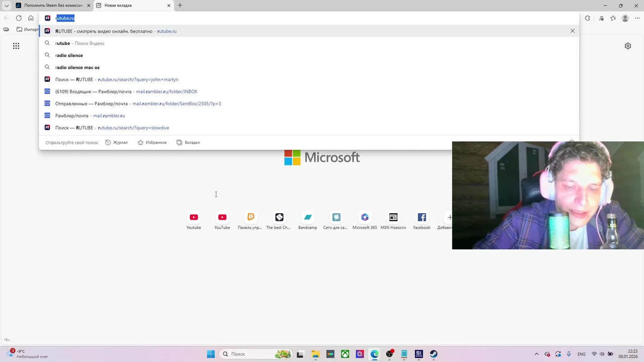Choose radio silence mac os suggestion
Viewport: 644px width, 362px height.
point(309,67)
